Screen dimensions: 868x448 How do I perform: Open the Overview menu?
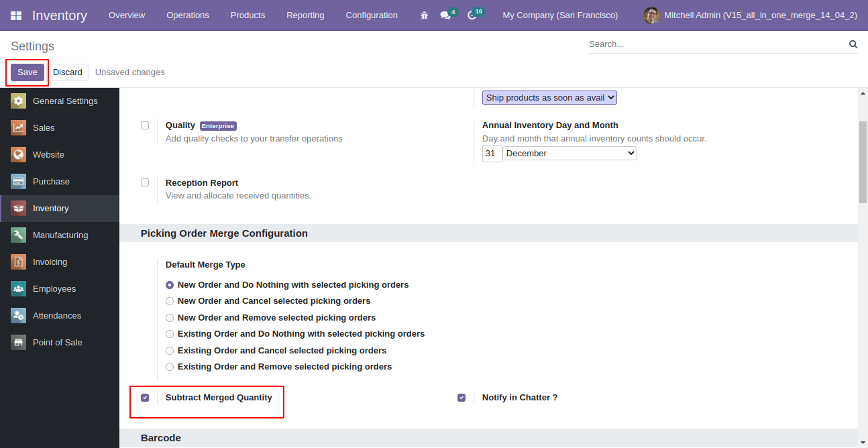[127, 15]
